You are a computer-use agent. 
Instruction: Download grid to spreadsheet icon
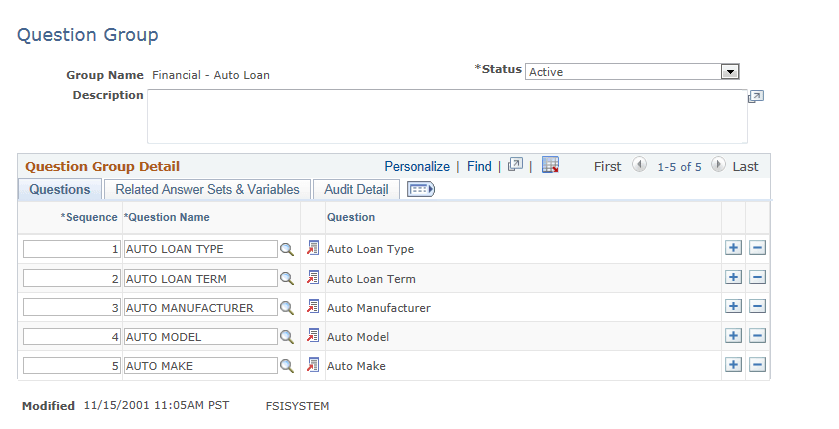pos(550,165)
